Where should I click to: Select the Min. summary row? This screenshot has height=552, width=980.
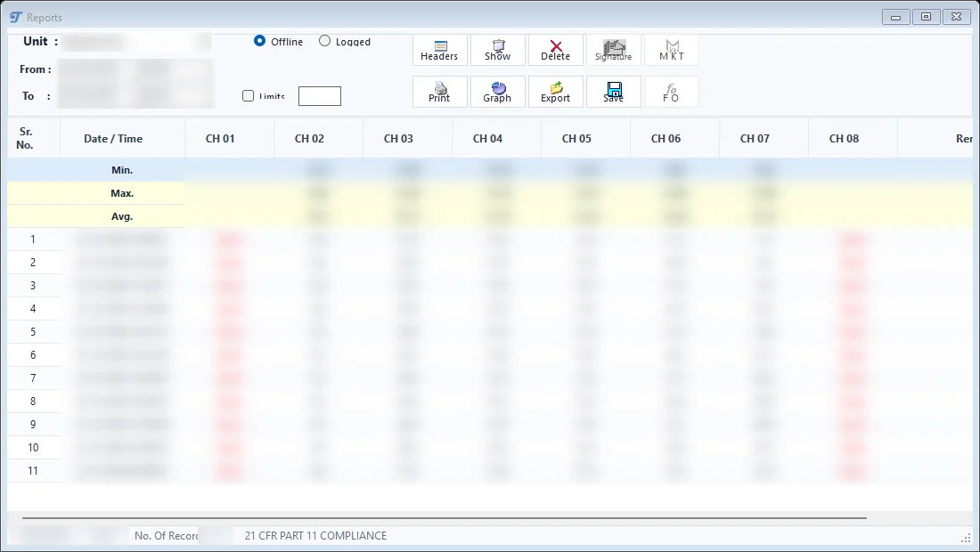point(490,170)
